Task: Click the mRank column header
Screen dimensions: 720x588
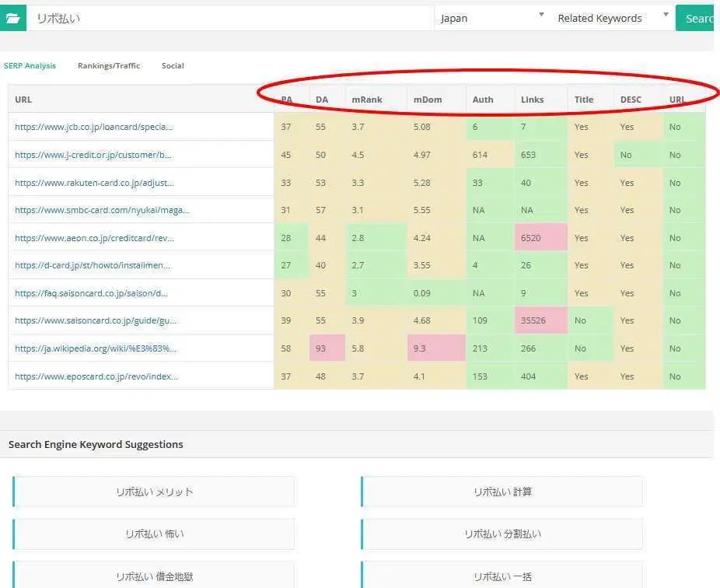Action: coord(366,100)
